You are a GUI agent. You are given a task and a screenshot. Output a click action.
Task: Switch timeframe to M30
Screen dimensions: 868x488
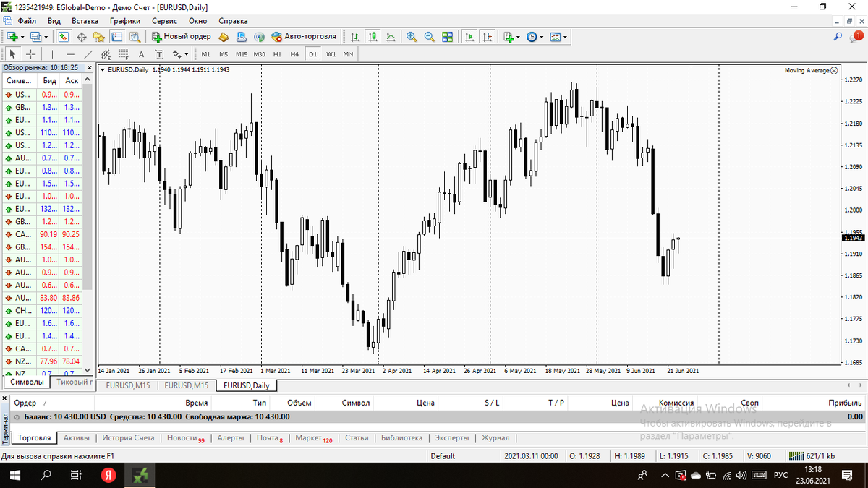pyautogui.click(x=259, y=54)
